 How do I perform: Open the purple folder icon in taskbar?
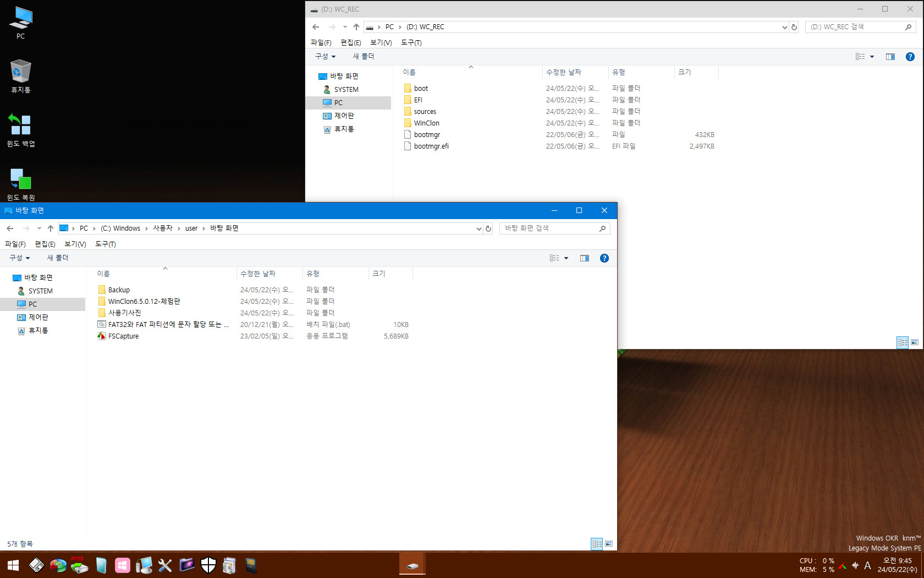186,565
